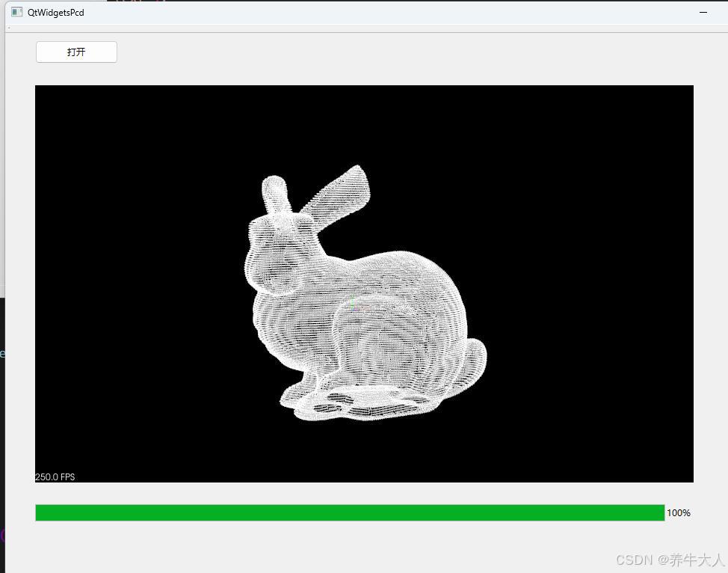
Task: Click the bunny point cloud model
Action: point(365,293)
